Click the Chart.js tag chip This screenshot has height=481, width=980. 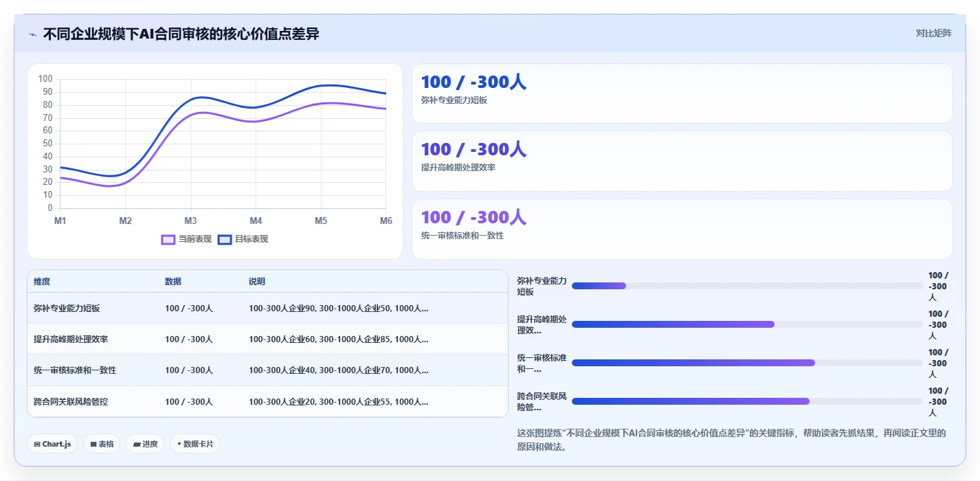pyautogui.click(x=53, y=444)
